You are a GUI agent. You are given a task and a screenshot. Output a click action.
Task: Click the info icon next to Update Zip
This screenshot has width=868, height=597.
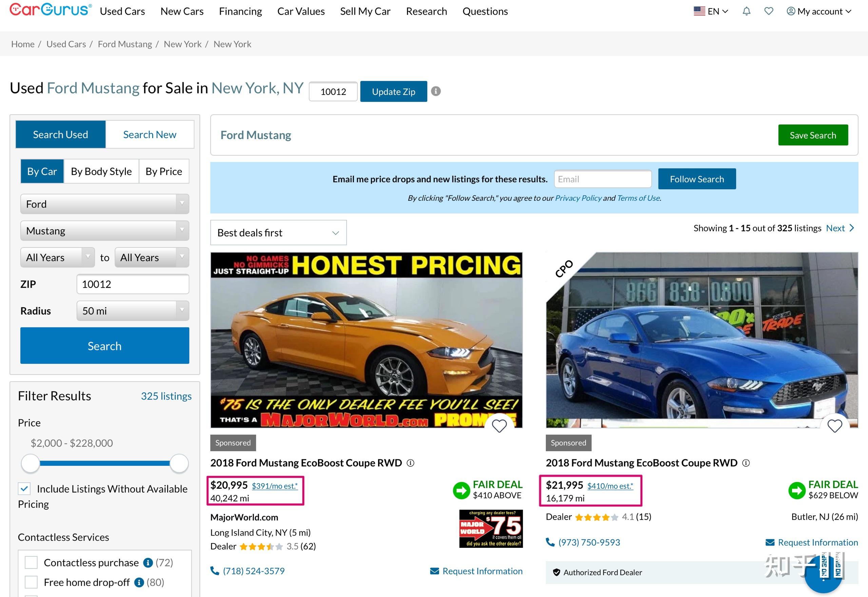pos(436,91)
